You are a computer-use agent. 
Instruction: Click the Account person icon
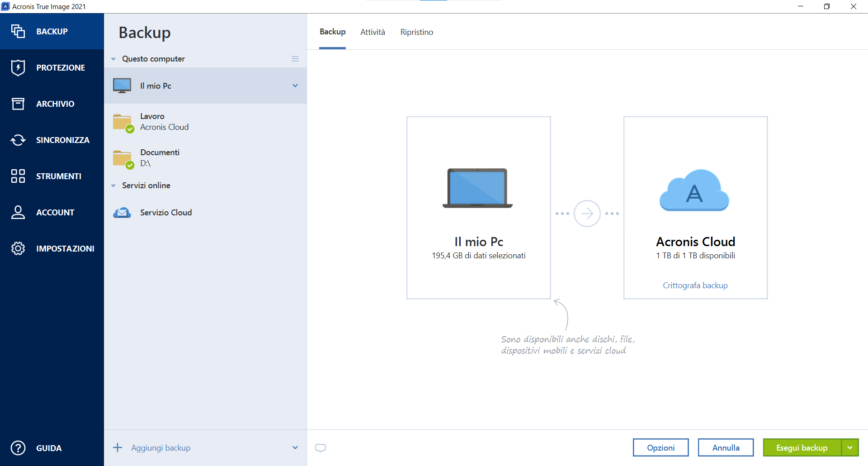point(18,212)
